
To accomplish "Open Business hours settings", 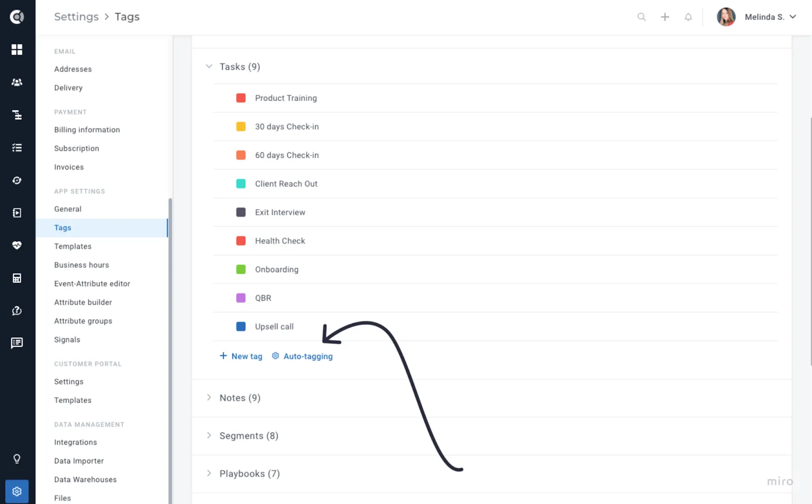I will tap(82, 265).
